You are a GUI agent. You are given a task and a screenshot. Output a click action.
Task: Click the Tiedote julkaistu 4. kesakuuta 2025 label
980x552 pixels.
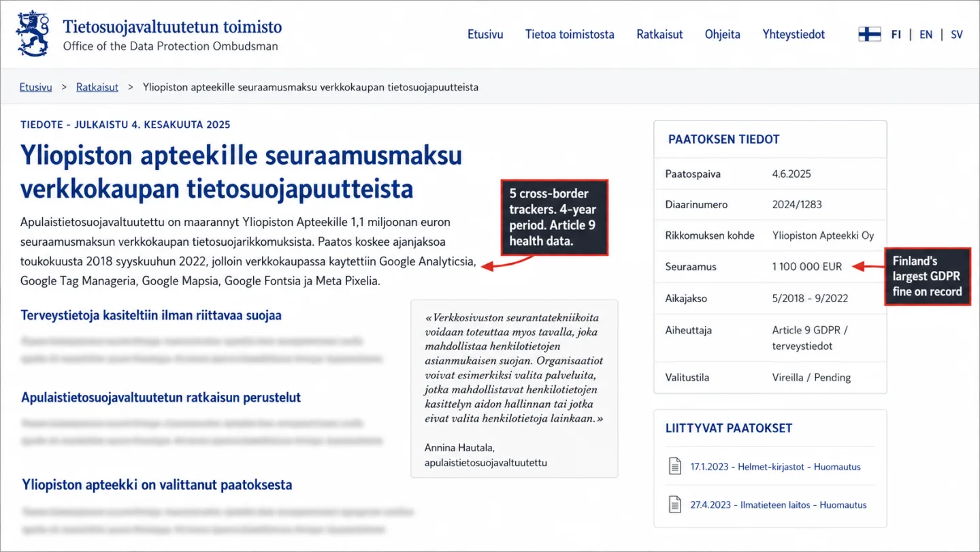(x=125, y=125)
